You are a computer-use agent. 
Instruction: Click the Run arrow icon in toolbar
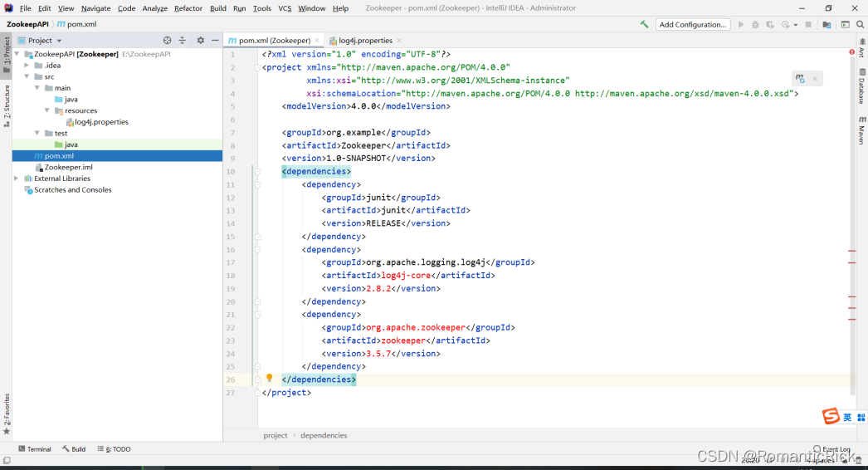741,24
